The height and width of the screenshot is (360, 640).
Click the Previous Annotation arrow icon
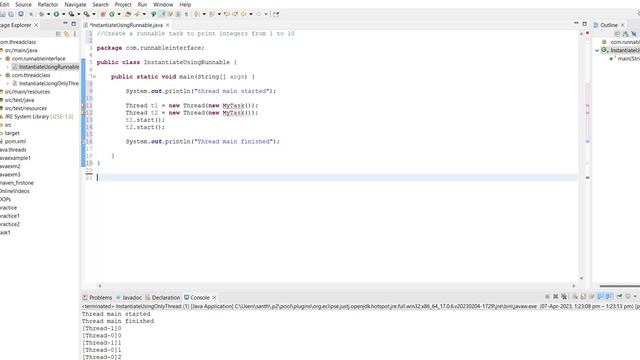211,14
